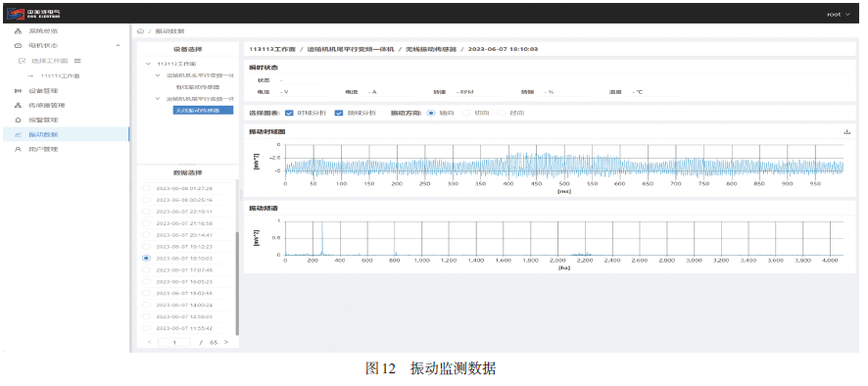Click the 设备管理 sidebar icon

click(x=18, y=90)
